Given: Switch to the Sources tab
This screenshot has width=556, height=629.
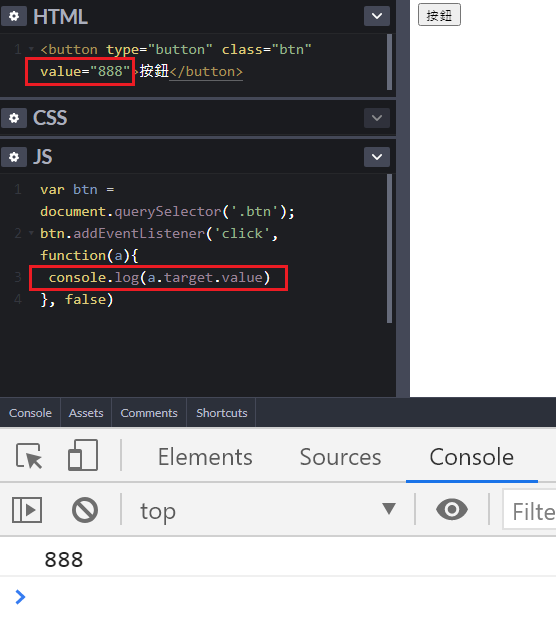Looking at the screenshot, I should click(x=340, y=457).
